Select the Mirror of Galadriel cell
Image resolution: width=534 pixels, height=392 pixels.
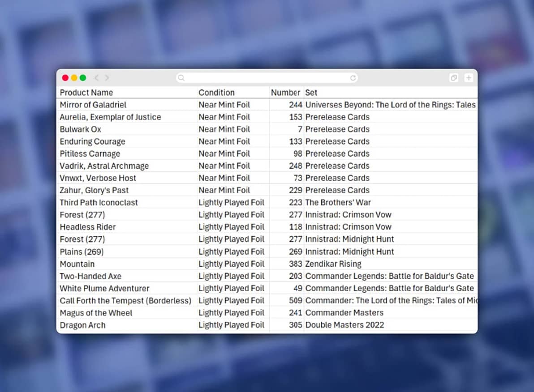[x=93, y=105]
